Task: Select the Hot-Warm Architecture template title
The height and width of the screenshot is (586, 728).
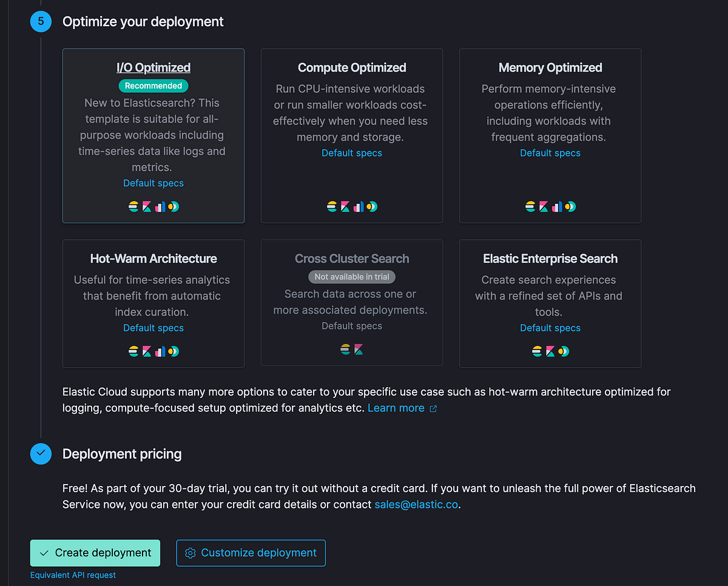Action: tap(153, 258)
